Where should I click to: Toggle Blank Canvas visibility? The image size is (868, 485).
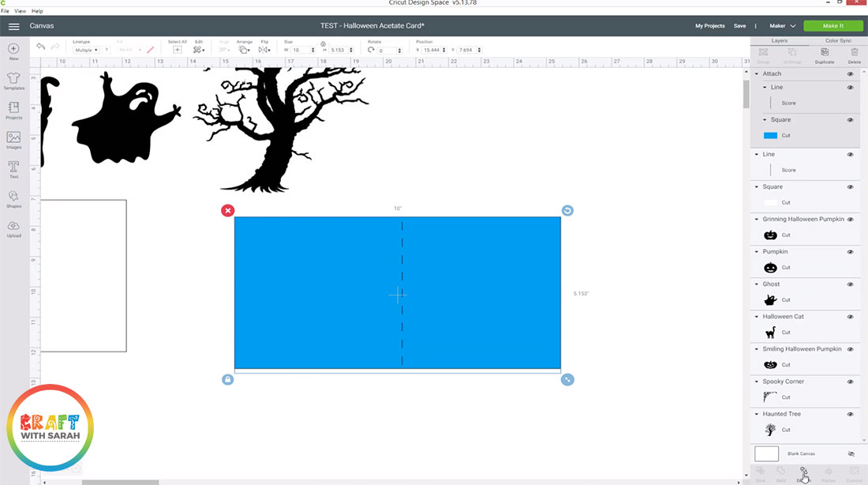pos(851,454)
